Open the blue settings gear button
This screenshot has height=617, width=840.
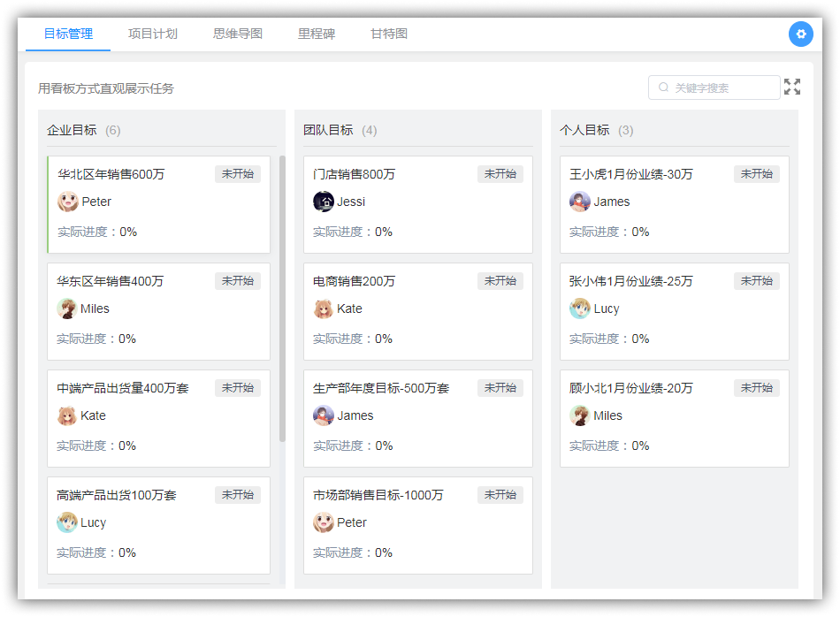pos(800,34)
